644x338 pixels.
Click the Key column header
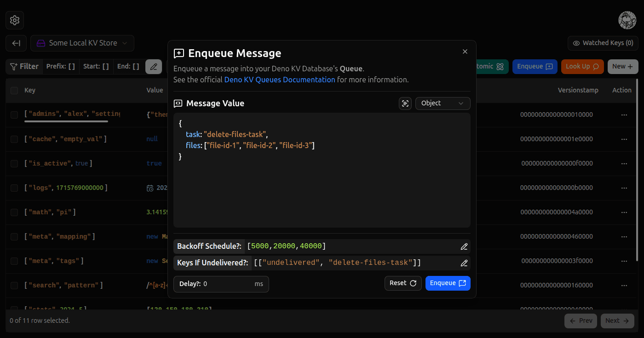point(30,91)
